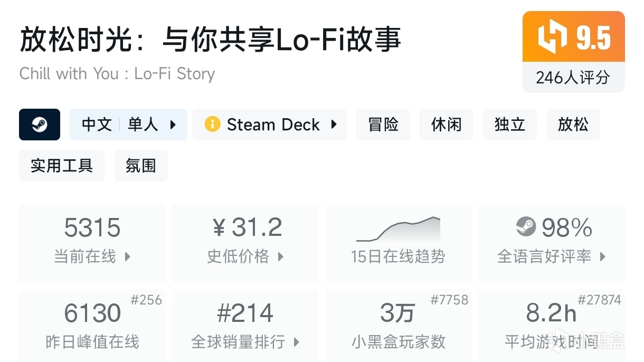Image resolution: width=644 pixels, height=362 pixels.
Task: Expand Steam Deck compatibility arrow
Action: click(334, 125)
